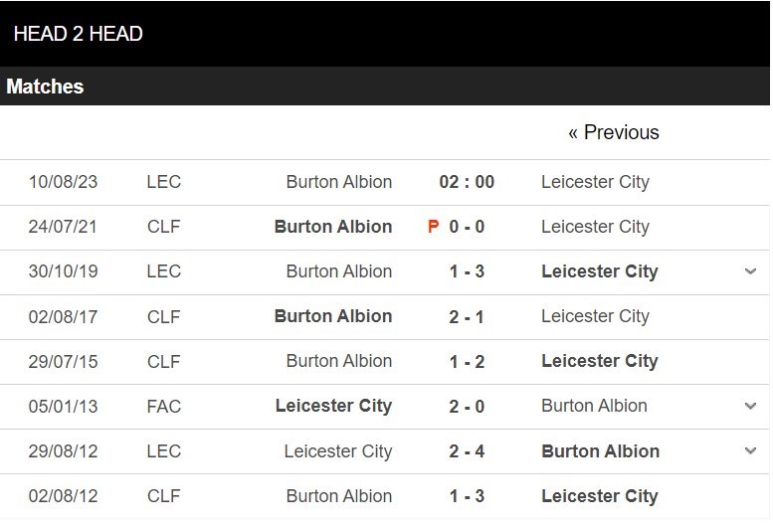Expand the 29/08/12 match chevron
This screenshot has width=773, height=532.
click(750, 450)
